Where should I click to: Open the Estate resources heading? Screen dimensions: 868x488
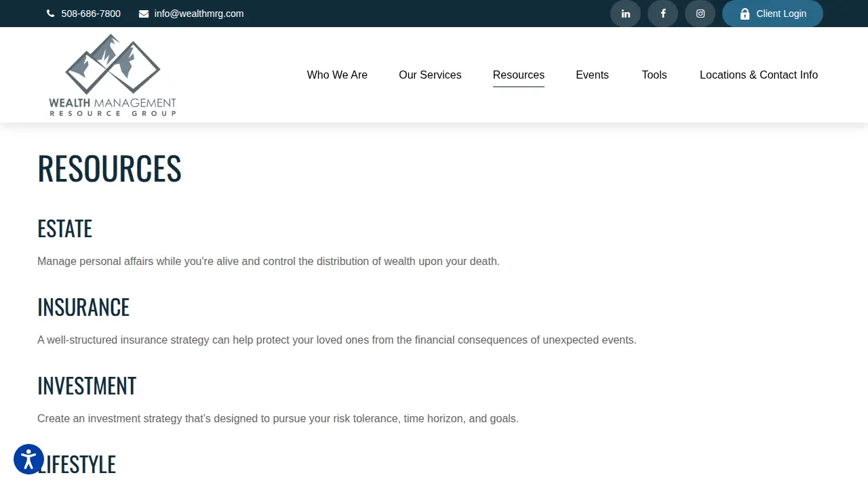pyautogui.click(x=64, y=229)
